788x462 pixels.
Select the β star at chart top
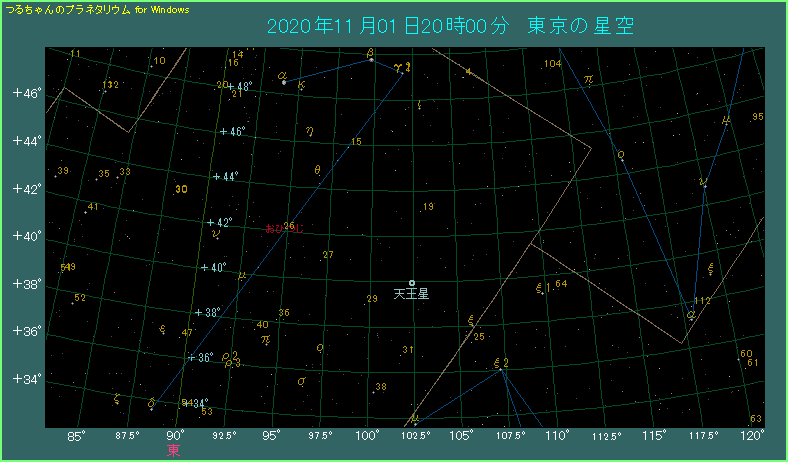tap(371, 59)
